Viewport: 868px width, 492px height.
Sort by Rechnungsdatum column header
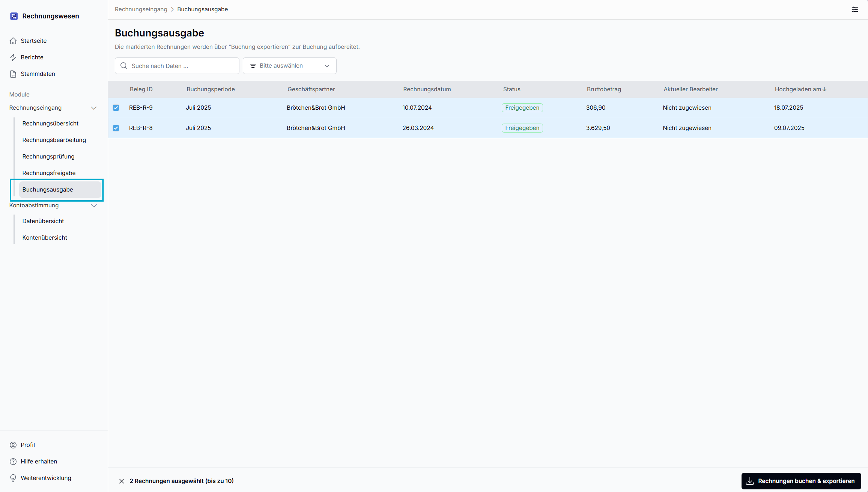click(x=427, y=89)
